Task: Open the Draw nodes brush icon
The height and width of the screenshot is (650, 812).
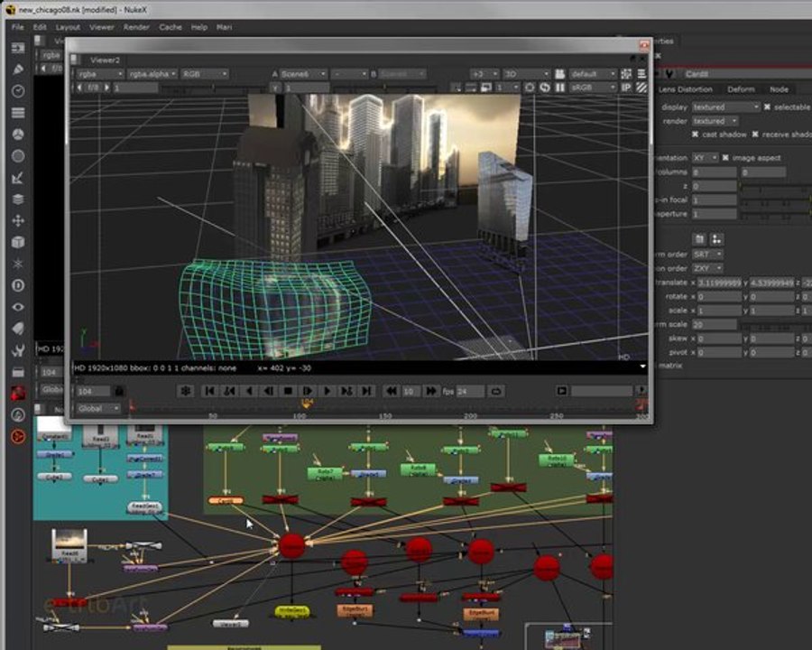Action: [18, 69]
